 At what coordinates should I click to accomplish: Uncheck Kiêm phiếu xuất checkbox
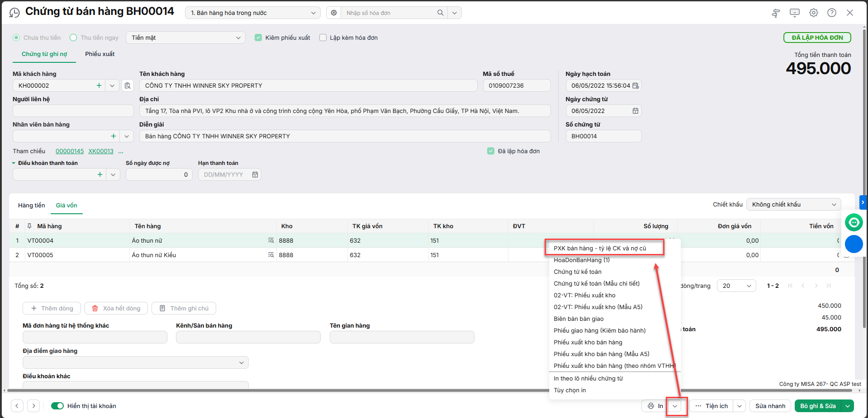click(258, 38)
